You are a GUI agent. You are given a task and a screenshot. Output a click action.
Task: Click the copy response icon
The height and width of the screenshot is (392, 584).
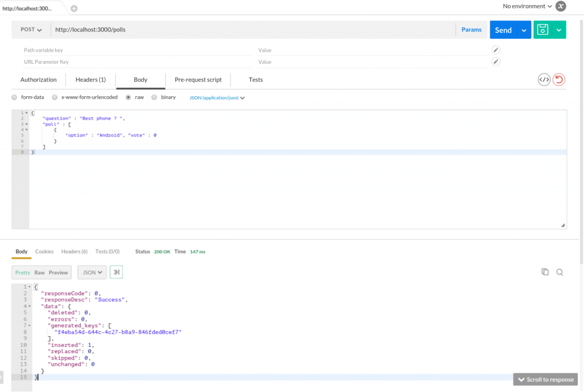click(x=545, y=272)
